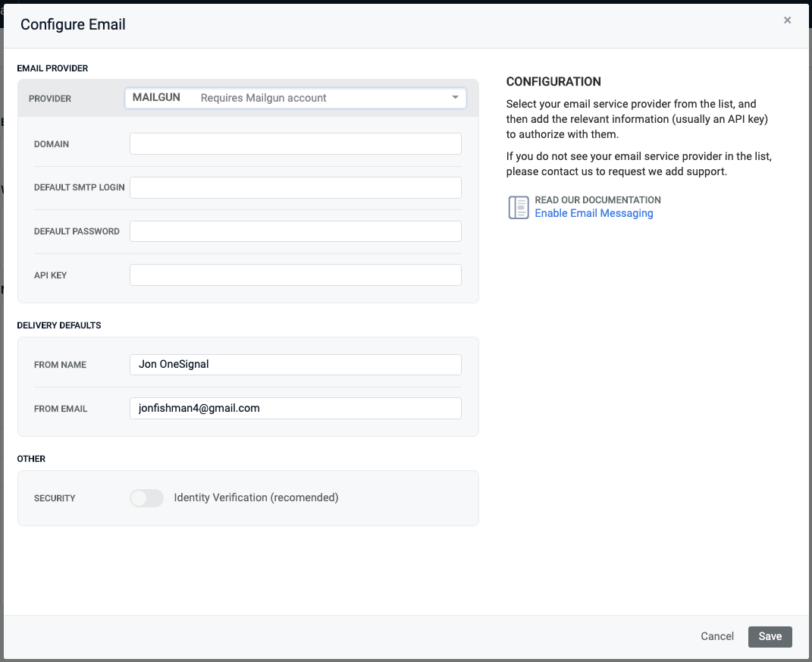
Task: Click the From Name field
Action: [x=295, y=365]
